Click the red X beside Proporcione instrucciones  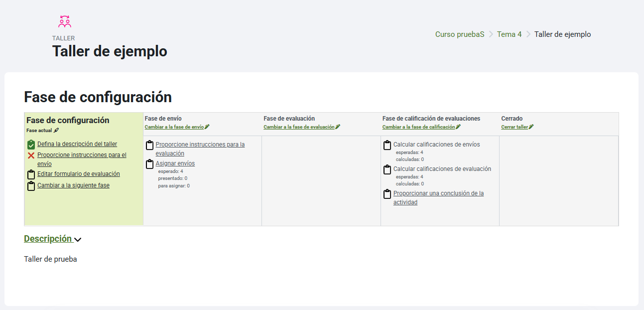point(31,155)
